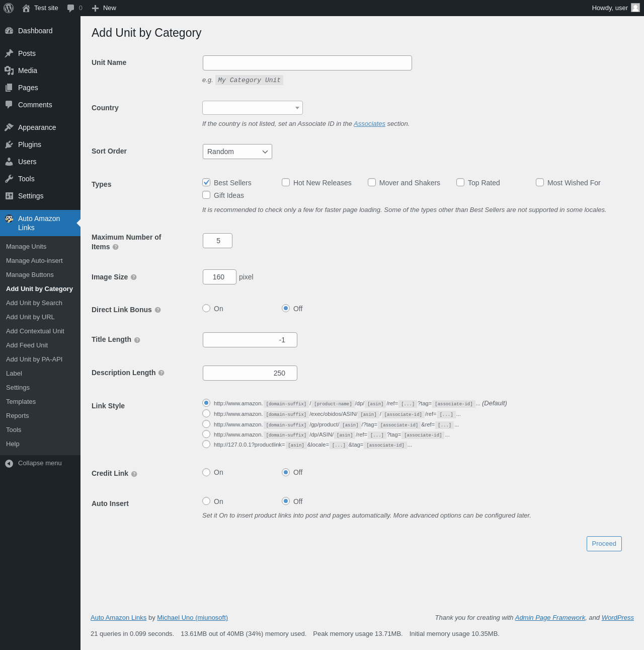Click the Title Length field
Image resolution: width=644 pixels, height=650 pixels.
[x=250, y=340]
